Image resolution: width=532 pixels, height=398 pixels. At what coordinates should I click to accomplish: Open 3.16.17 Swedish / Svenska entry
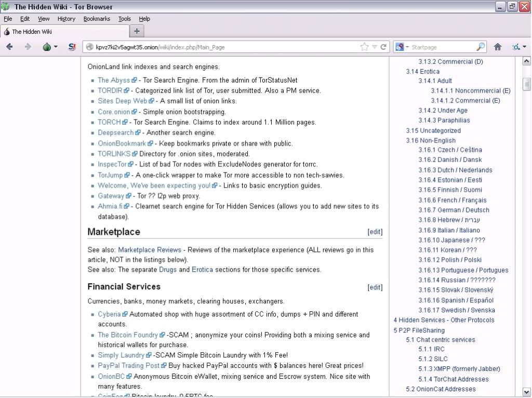tap(457, 310)
